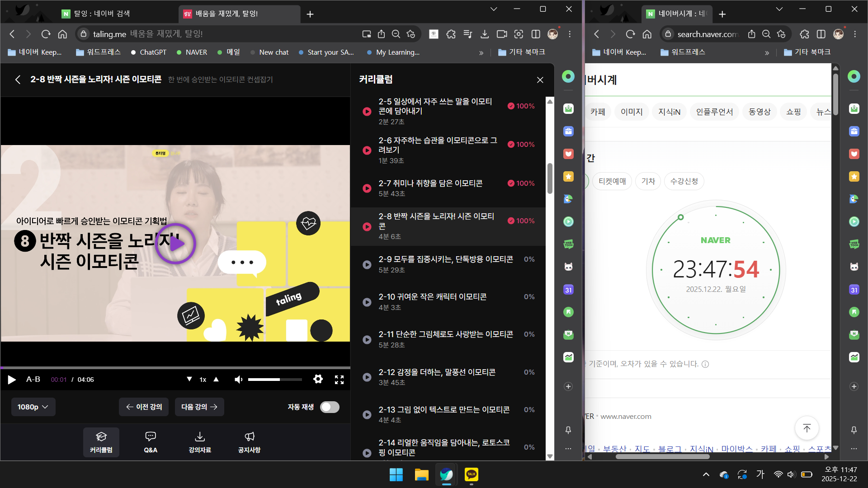Screen dimensions: 868x488
Task: Mute video with the speaker icon
Action: click(238, 380)
